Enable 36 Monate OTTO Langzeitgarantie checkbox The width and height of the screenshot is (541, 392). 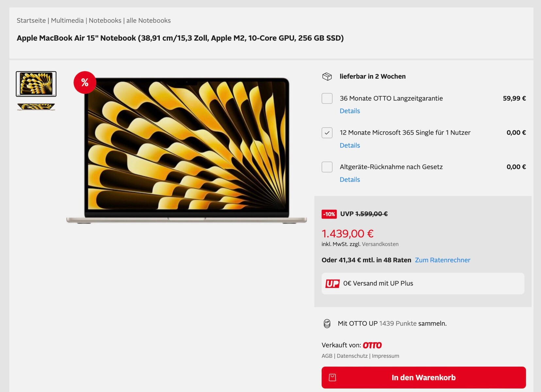pos(327,98)
